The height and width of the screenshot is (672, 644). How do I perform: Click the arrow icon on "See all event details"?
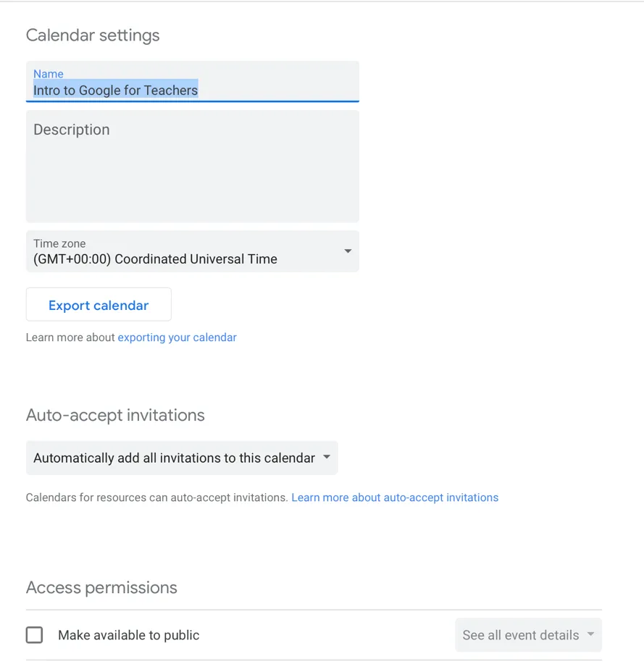pos(590,634)
